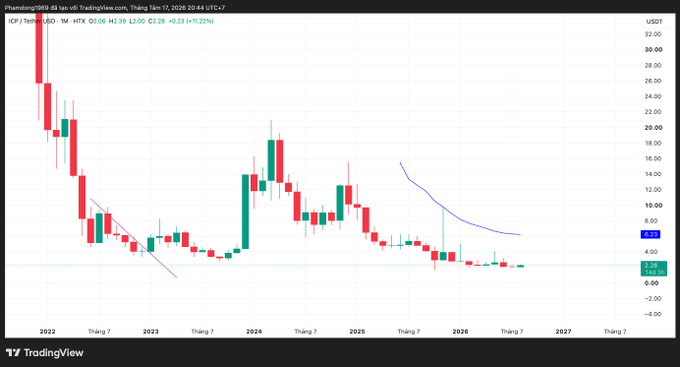Image resolution: width=680 pixels, height=367 pixels.
Task: Click Tháng 7 label between 2026 and 2027
Action: coord(512,331)
